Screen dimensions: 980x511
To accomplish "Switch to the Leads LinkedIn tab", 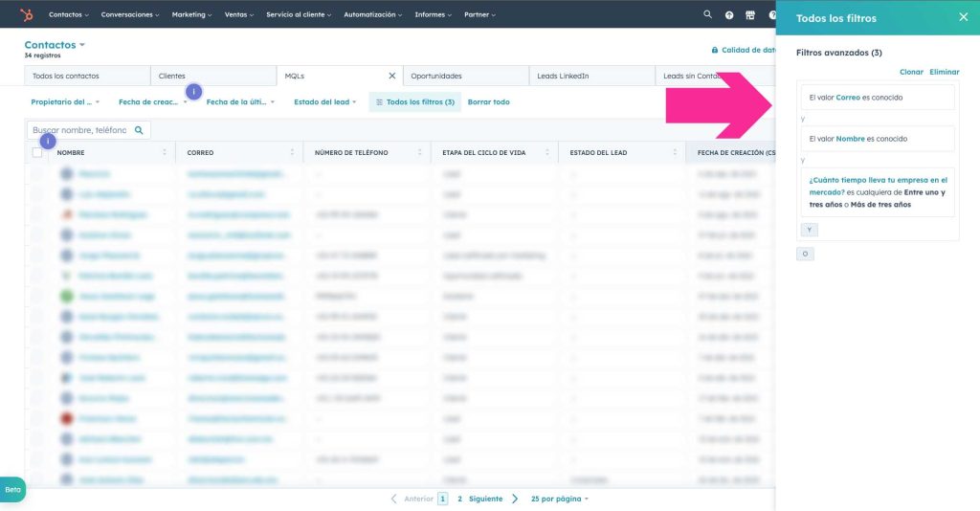I will [x=591, y=76].
